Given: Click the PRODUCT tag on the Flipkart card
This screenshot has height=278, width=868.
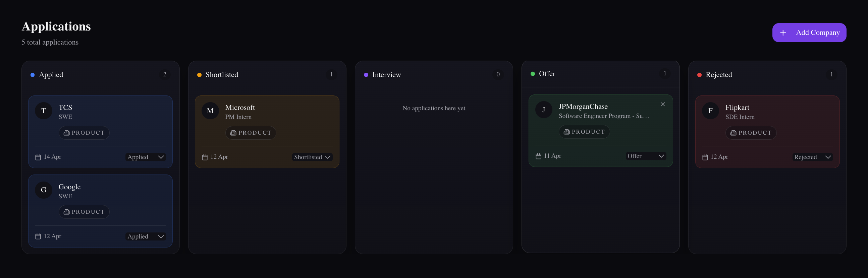Looking at the screenshot, I should [x=751, y=133].
